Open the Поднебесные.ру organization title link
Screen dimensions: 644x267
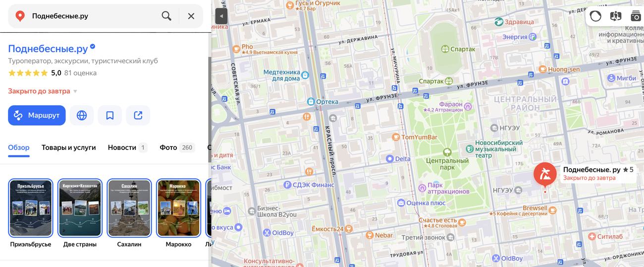48,48
